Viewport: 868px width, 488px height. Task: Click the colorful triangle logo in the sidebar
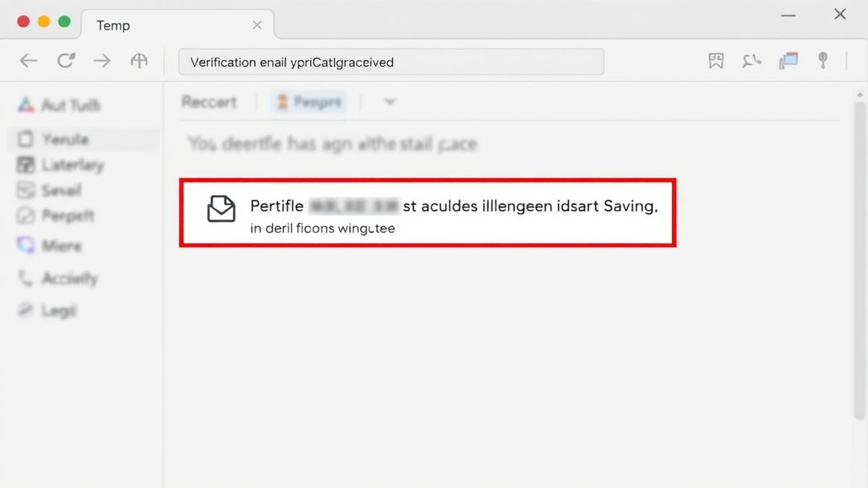(x=26, y=105)
